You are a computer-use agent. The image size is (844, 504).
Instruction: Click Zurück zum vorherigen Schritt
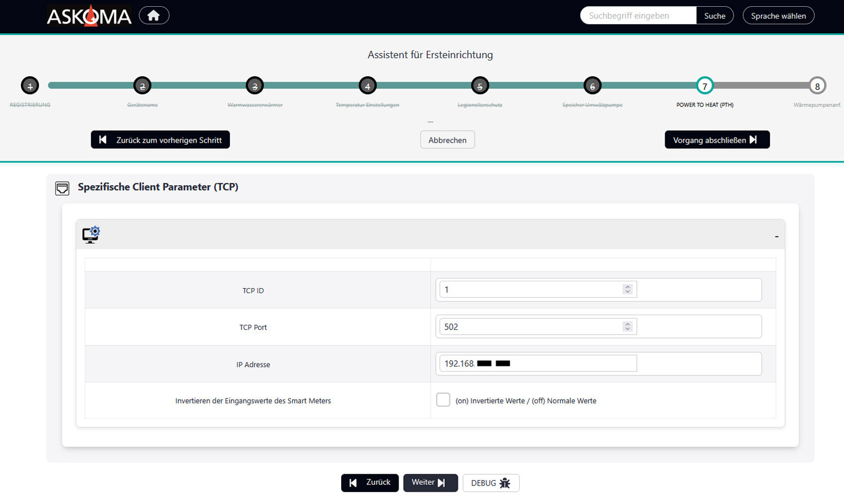coord(160,139)
